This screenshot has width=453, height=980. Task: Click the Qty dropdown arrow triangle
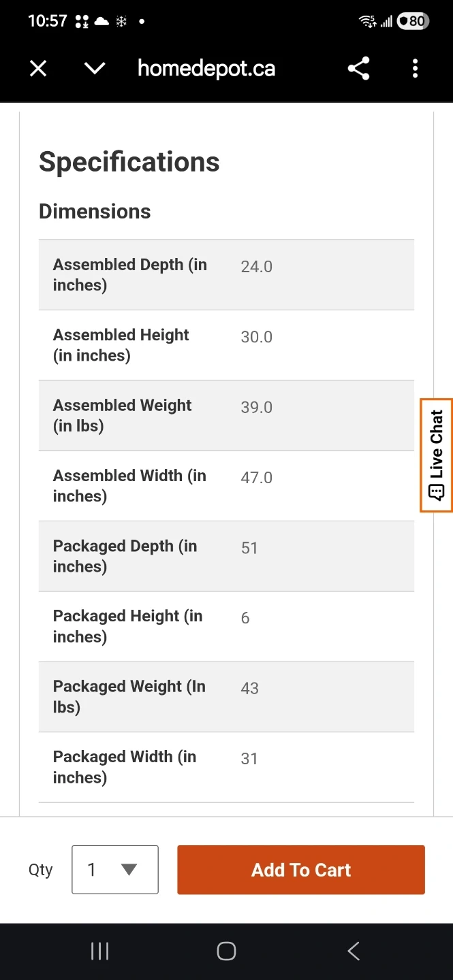(129, 869)
